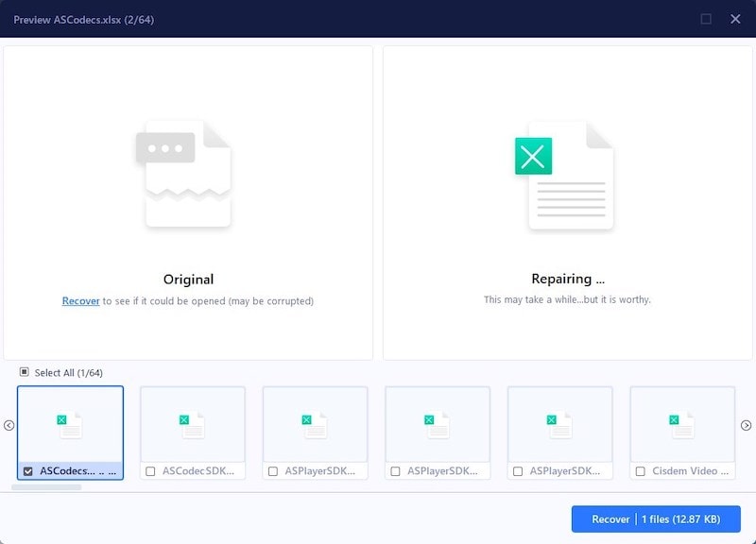This screenshot has height=544, width=756.
Task: Select the second ASPlayerSDK thumbnail icon
Action: (x=438, y=424)
